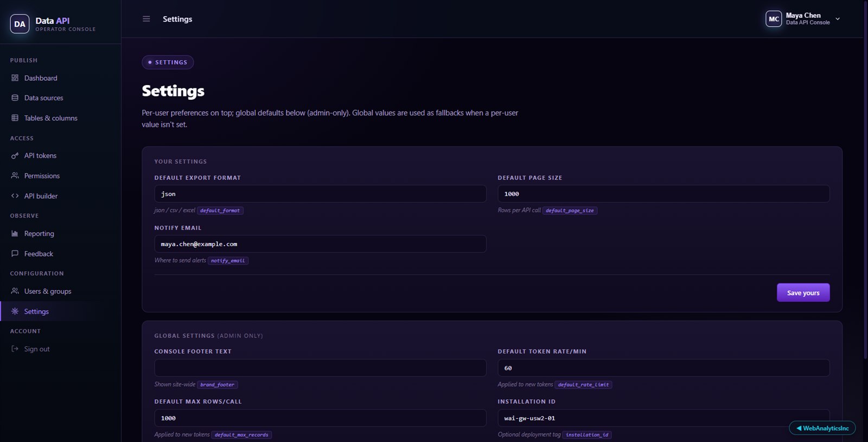Viewport: 868px width, 442px height.
Task: Click the default_format code tag
Action: click(x=220, y=210)
